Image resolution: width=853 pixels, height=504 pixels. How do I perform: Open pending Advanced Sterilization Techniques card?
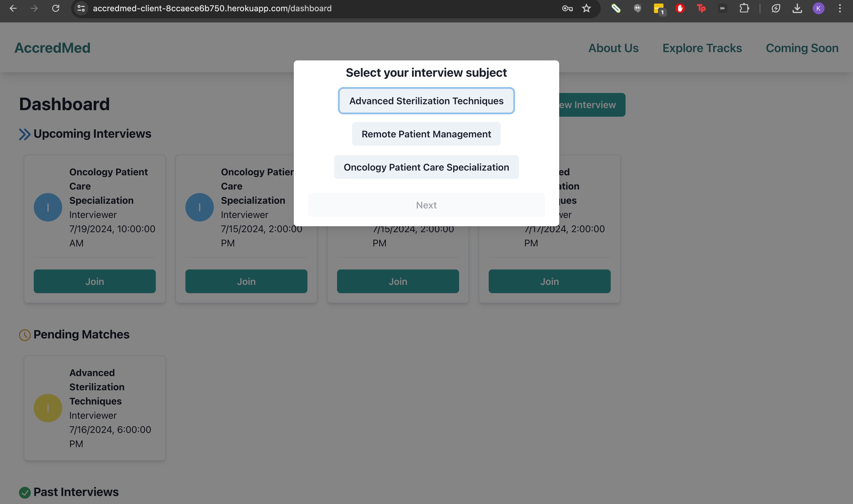click(x=94, y=408)
